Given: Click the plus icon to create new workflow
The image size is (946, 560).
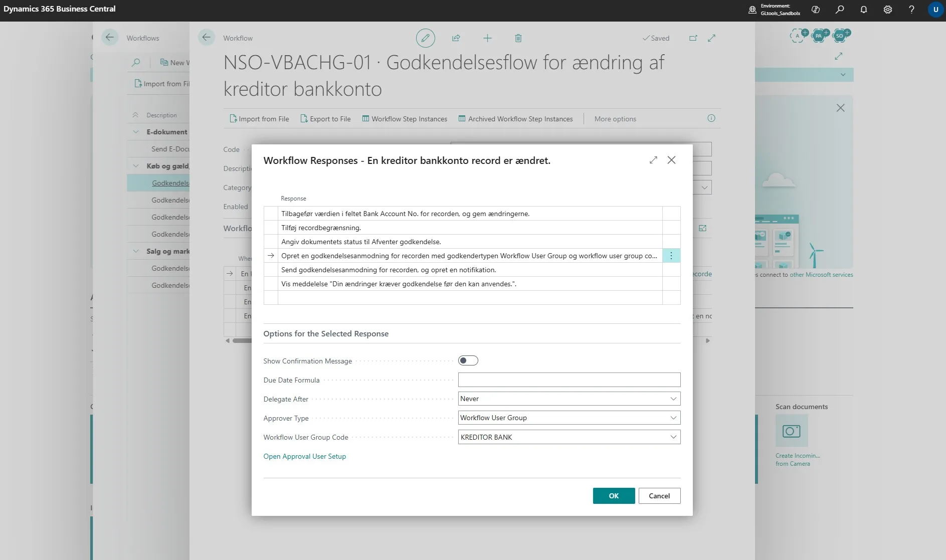Looking at the screenshot, I should (487, 38).
